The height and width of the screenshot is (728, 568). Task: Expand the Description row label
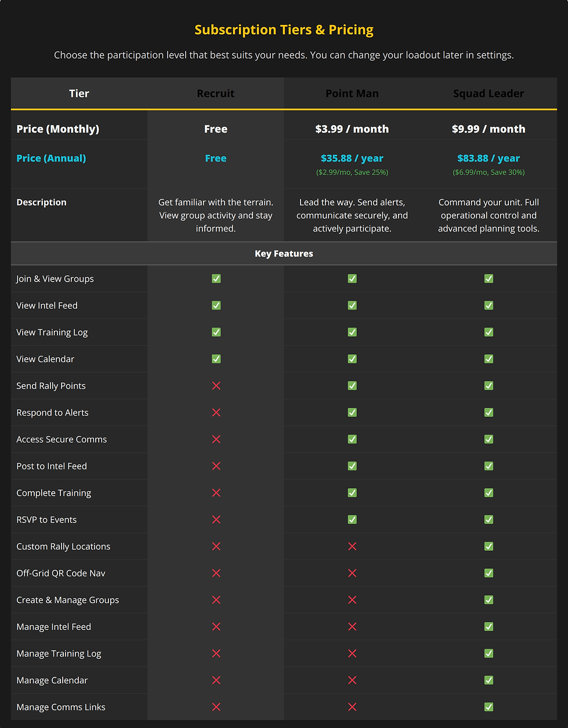coord(41,202)
